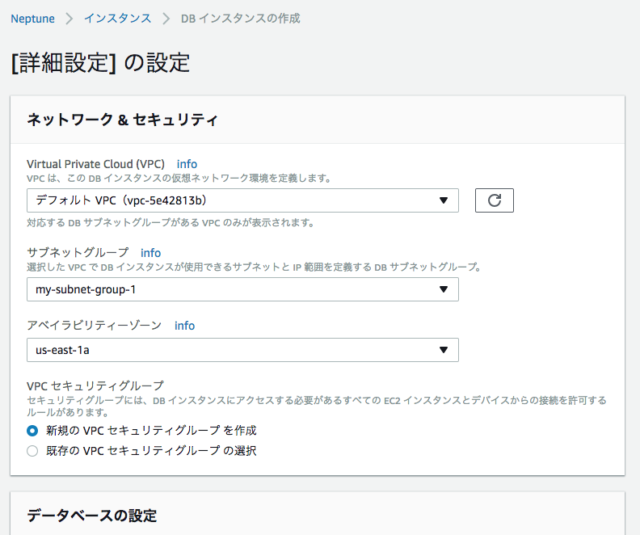Click the arrow on the my-subnet-group-1 selector
This screenshot has width=640, height=535.
[x=443, y=290]
